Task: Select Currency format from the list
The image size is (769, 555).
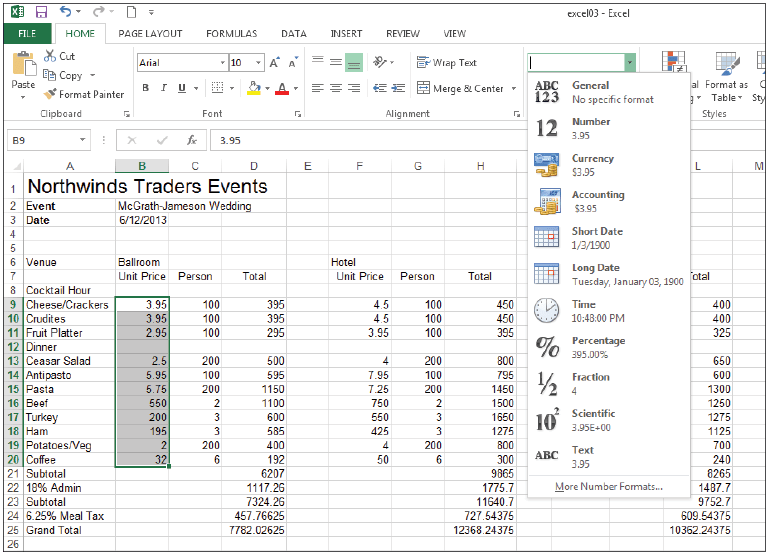Action: click(609, 165)
